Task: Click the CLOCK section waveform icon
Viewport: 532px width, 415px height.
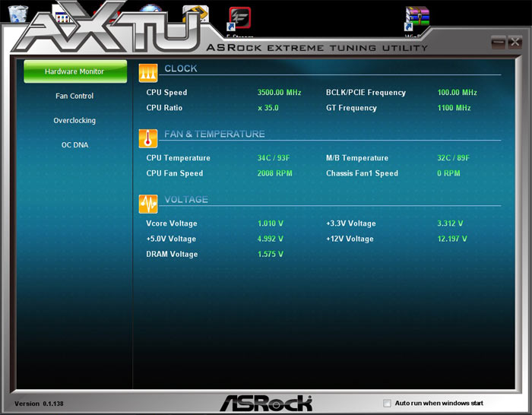Action: [x=148, y=73]
